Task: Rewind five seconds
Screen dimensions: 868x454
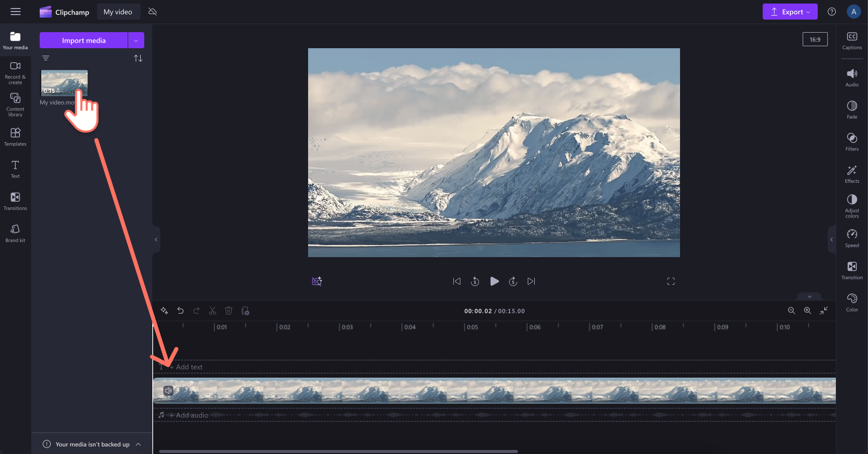Action: tap(475, 281)
